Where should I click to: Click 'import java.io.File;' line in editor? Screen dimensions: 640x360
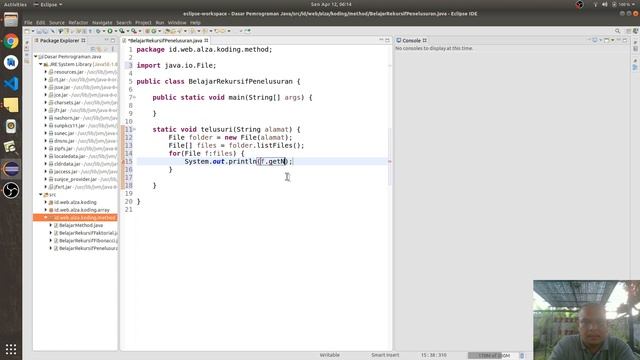tap(176, 65)
